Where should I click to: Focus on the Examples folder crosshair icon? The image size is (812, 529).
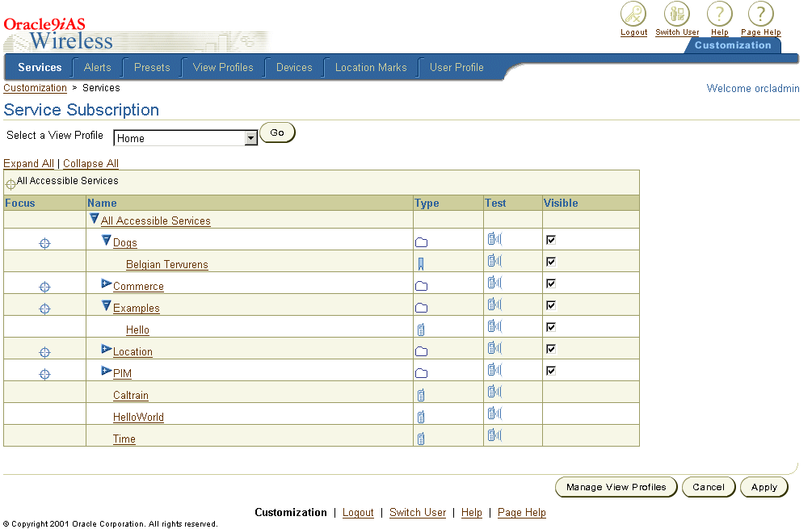click(x=45, y=309)
